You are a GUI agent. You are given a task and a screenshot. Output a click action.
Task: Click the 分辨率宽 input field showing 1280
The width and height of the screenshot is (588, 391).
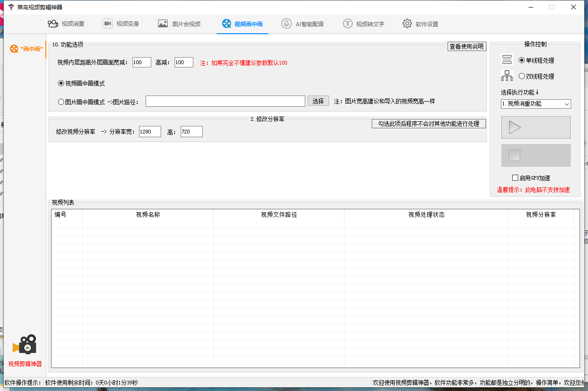click(150, 132)
